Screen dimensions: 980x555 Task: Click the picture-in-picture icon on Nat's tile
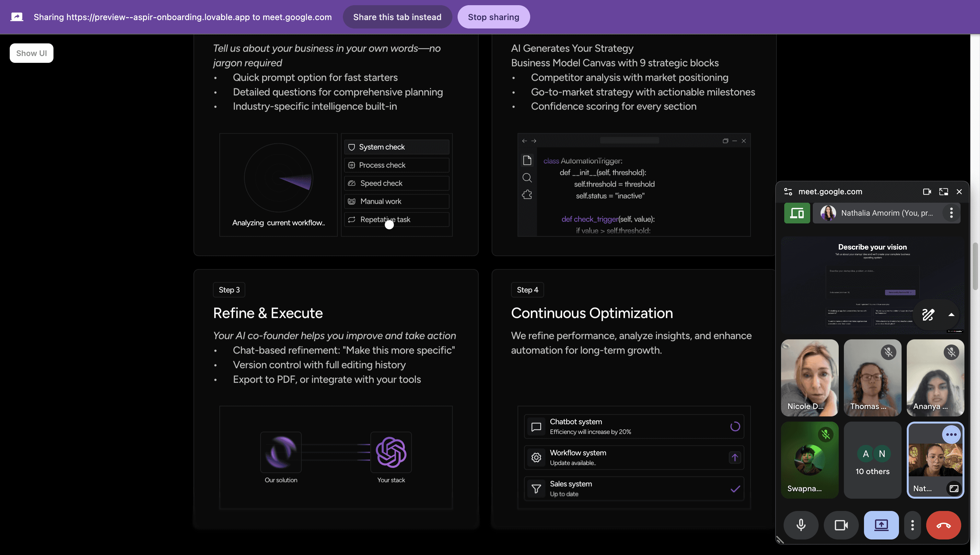pyautogui.click(x=954, y=488)
